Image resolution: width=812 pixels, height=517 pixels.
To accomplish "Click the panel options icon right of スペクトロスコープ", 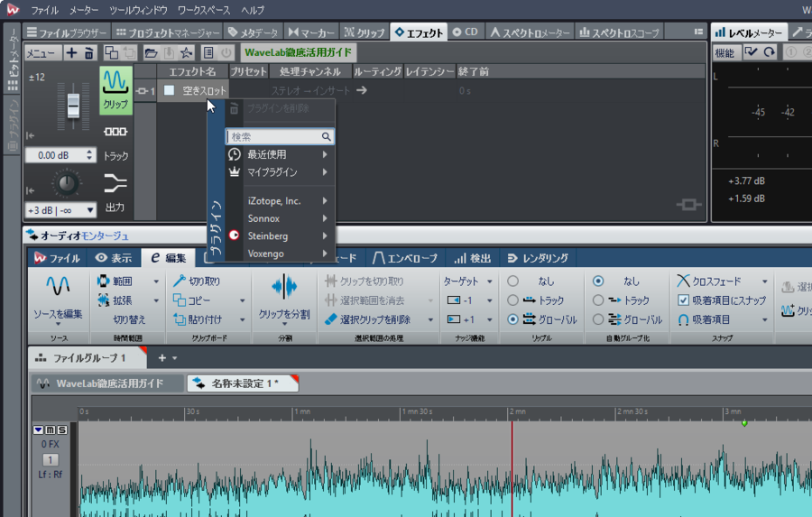I will (698, 32).
